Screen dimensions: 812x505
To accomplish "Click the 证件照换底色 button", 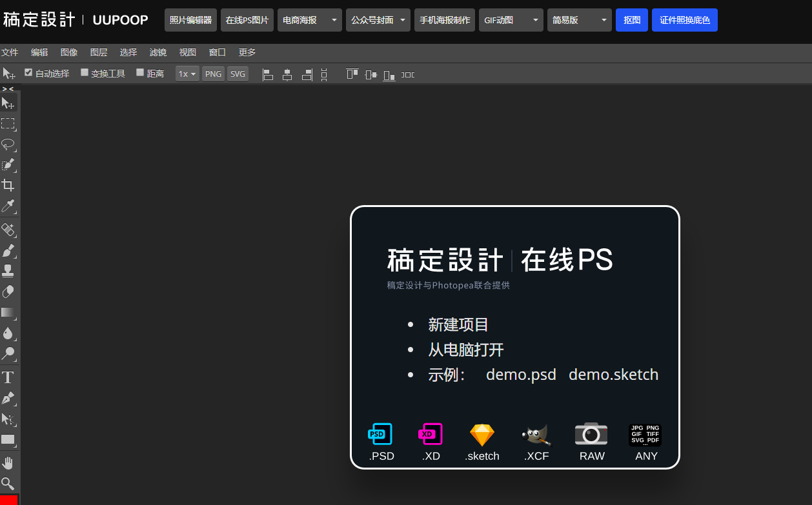I will coord(685,20).
